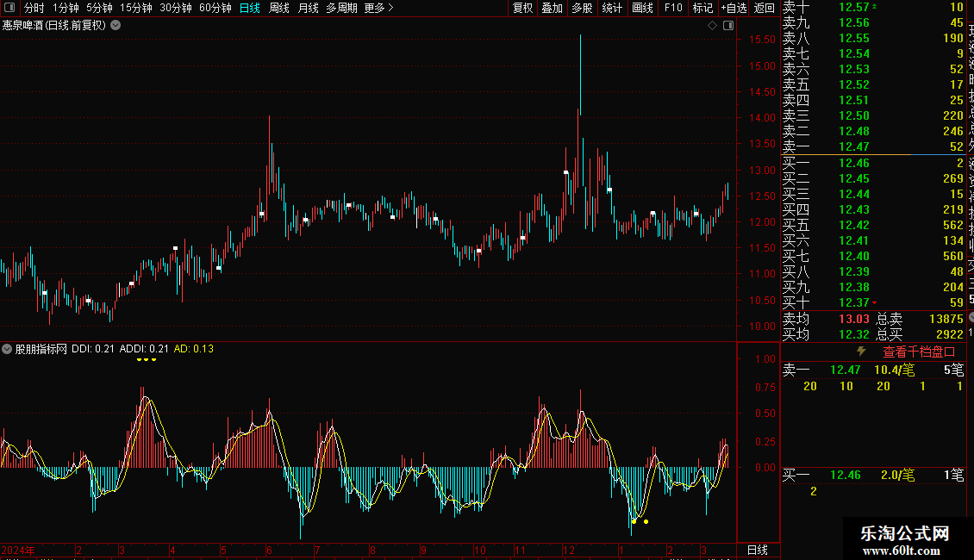Click the 标记 mark button

point(702,8)
